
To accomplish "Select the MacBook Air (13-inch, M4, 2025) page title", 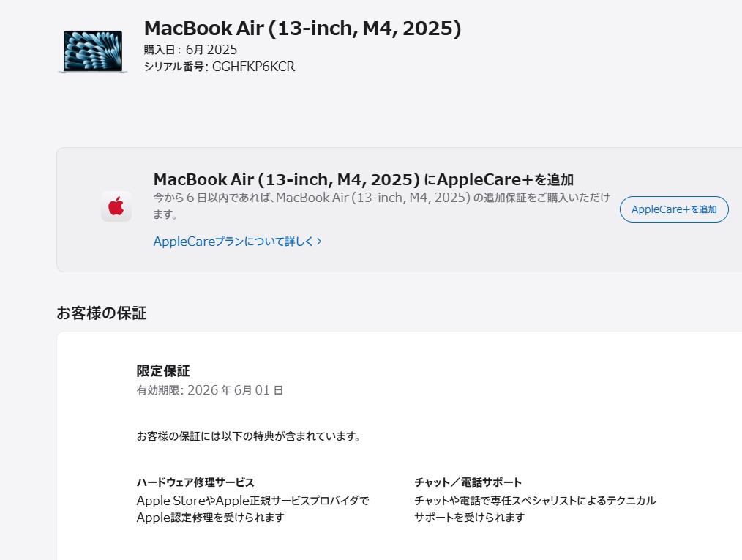I will coord(302,29).
